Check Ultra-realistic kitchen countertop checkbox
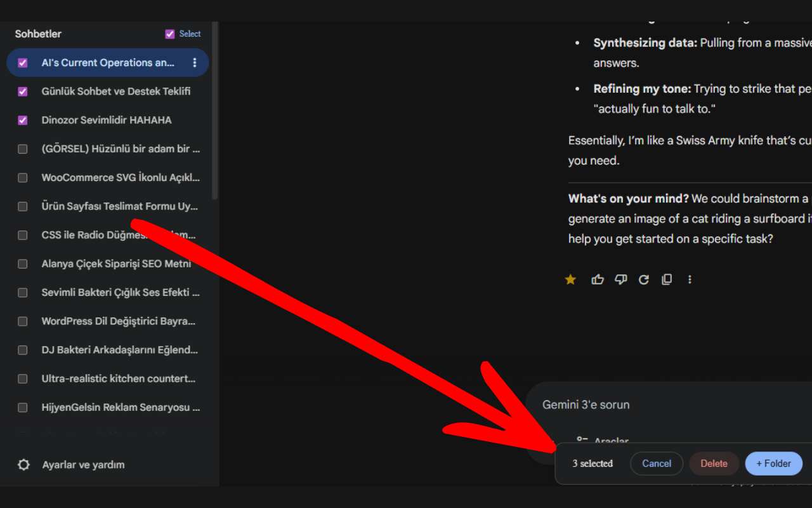Image resolution: width=812 pixels, height=508 pixels. (23, 379)
